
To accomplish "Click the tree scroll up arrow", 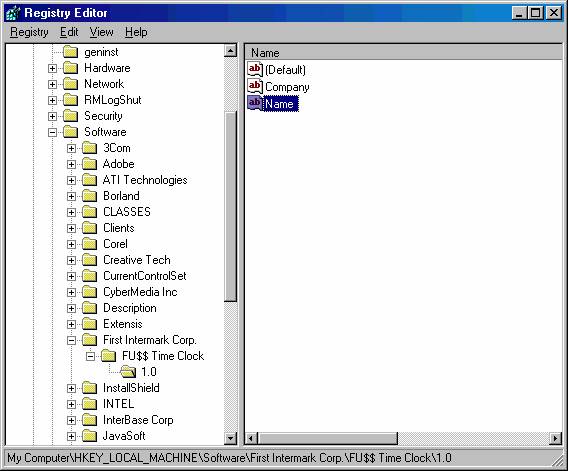I will pos(230,51).
